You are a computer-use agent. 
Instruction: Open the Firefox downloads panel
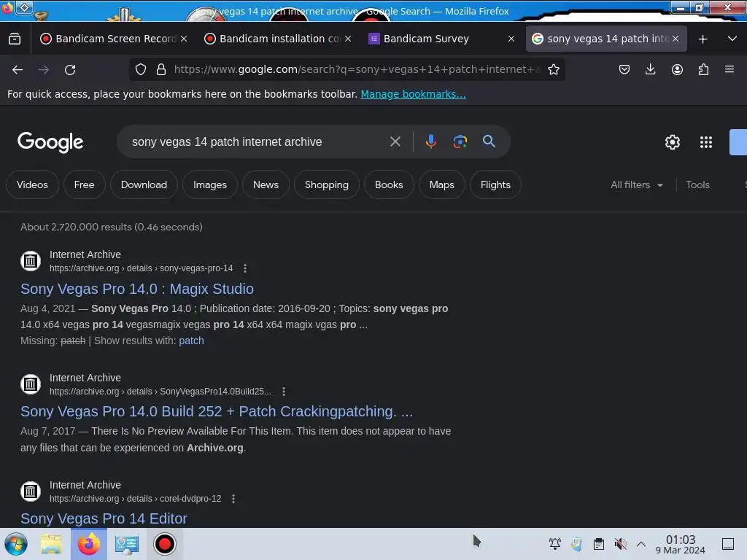pyautogui.click(x=650, y=69)
